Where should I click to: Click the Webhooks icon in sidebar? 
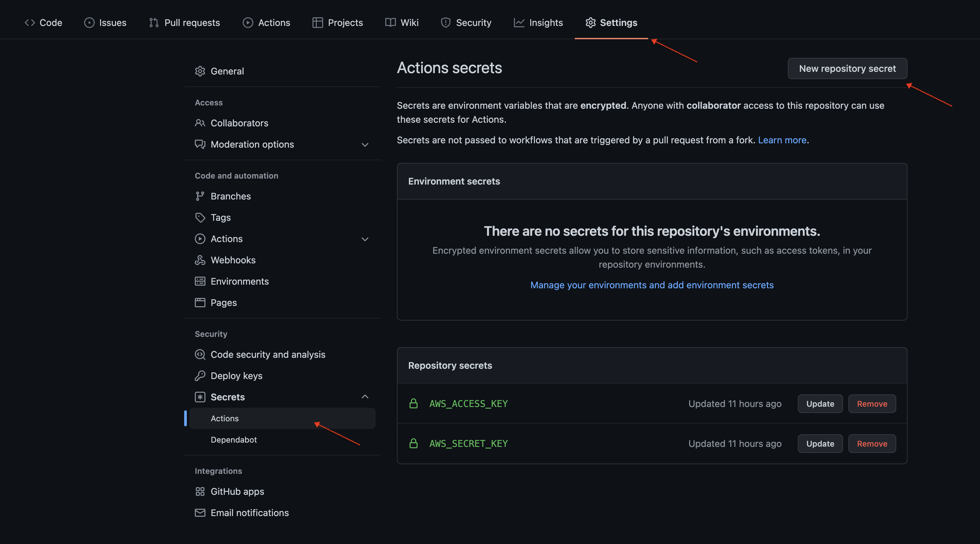tap(200, 260)
